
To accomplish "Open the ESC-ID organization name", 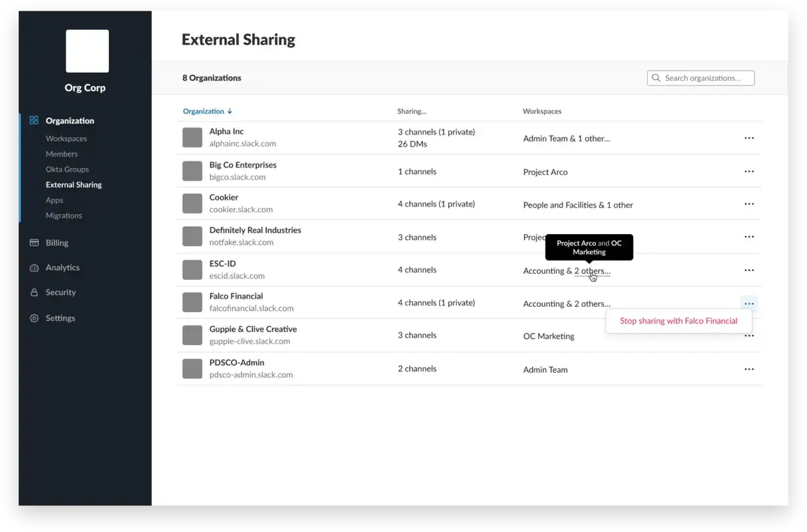I will point(223,264).
